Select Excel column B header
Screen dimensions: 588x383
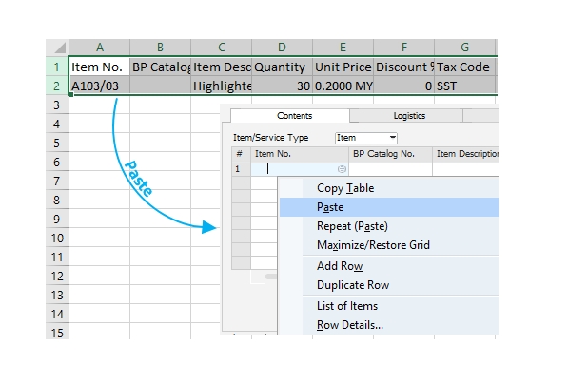pos(160,48)
